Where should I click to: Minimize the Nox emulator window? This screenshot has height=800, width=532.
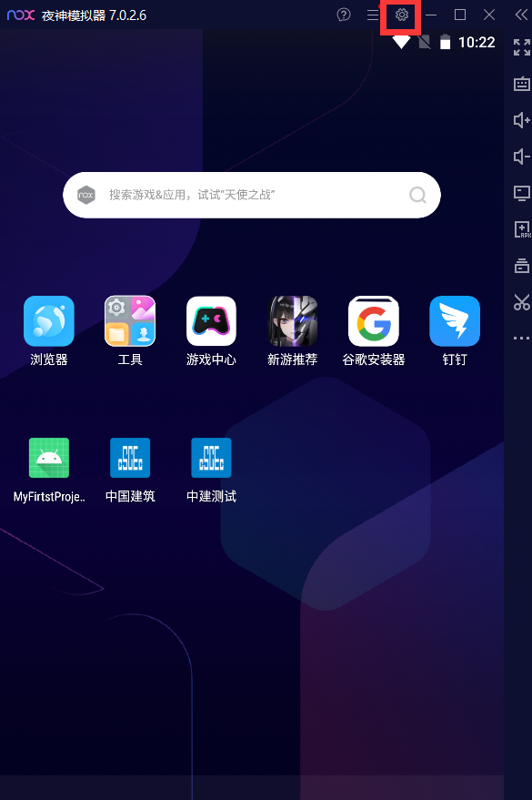(x=431, y=15)
